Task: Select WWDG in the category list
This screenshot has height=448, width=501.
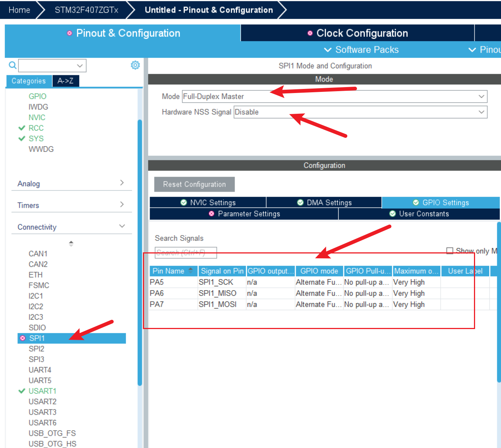Action: [41, 149]
